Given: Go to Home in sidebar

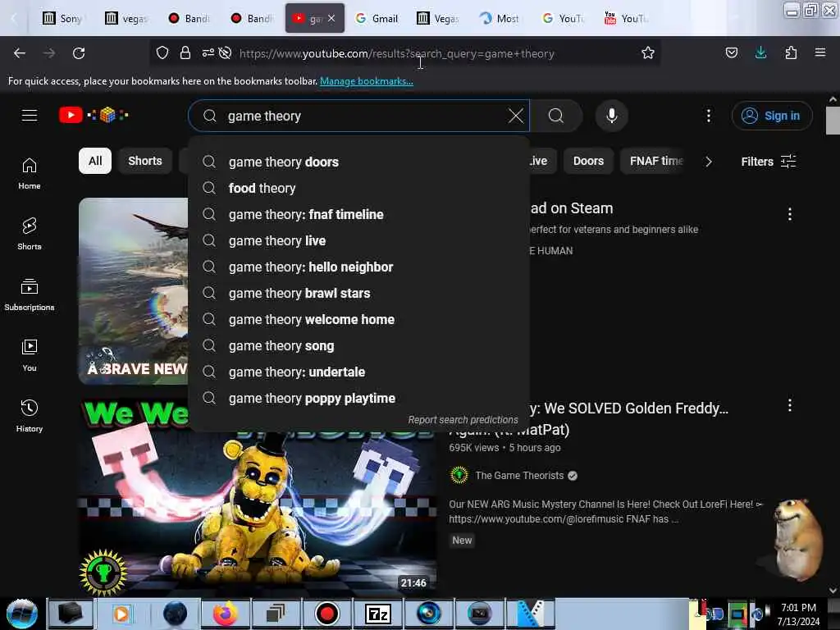Looking at the screenshot, I should click(30, 174).
